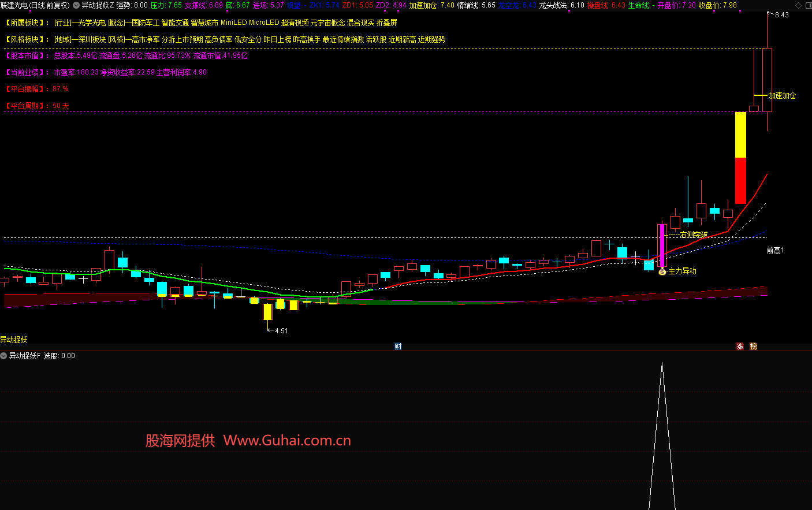Click the 主力异动 money bag icon
The height and width of the screenshot is (510, 812).
(662, 271)
